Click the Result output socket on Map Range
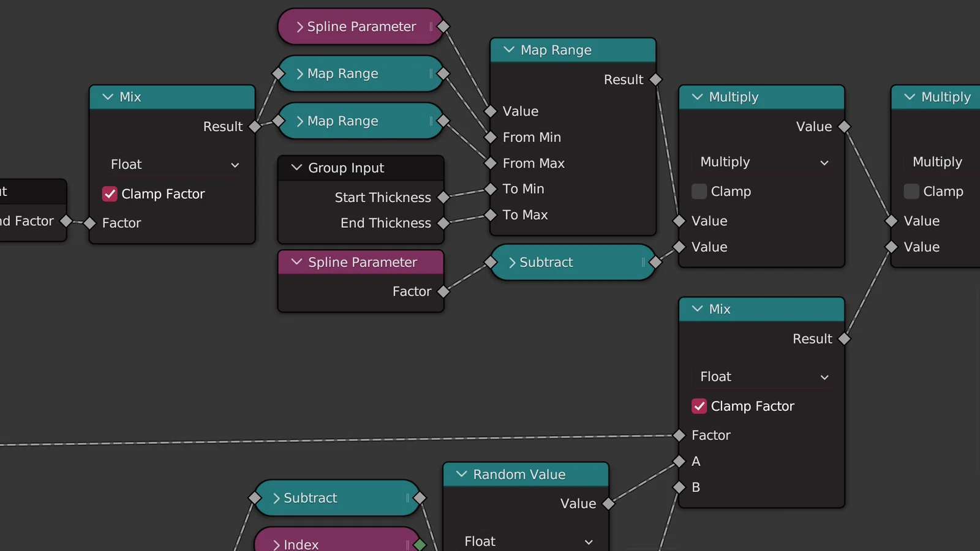This screenshot has width=980, height=551. pos(655,79)
